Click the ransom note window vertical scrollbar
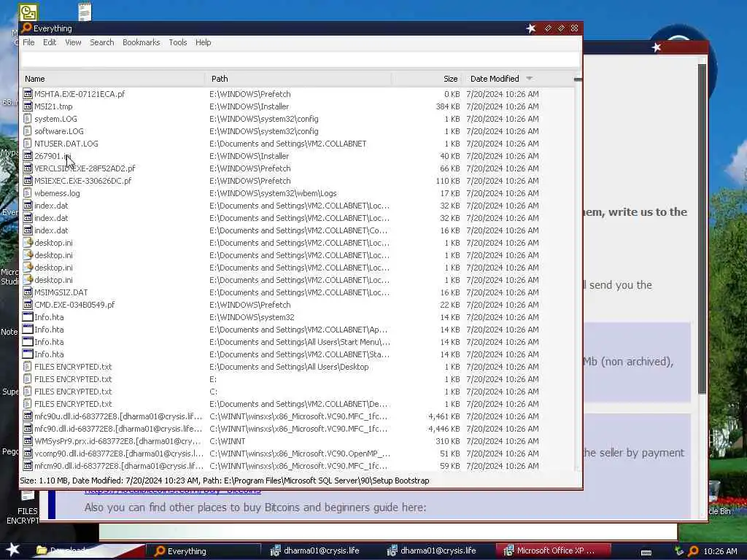 [x=703, y=228]
